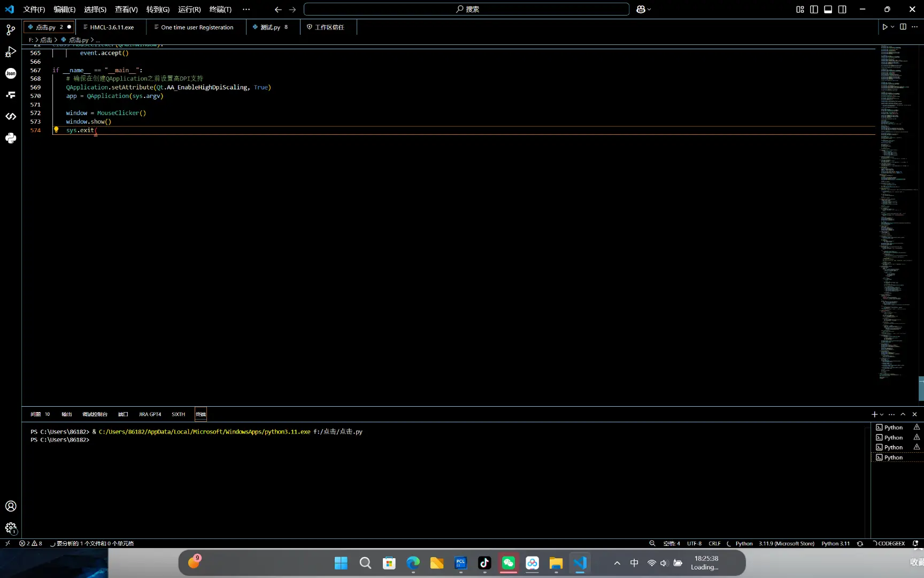Viewport: 924px width, 578px height.
Task: Select interpreter 3.11.9 (Microsoft Store)
Action: pyautogui.click(x=786, y=543)
